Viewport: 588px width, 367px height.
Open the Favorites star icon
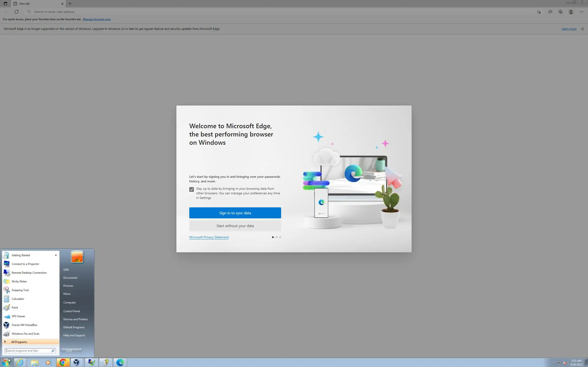550,12
